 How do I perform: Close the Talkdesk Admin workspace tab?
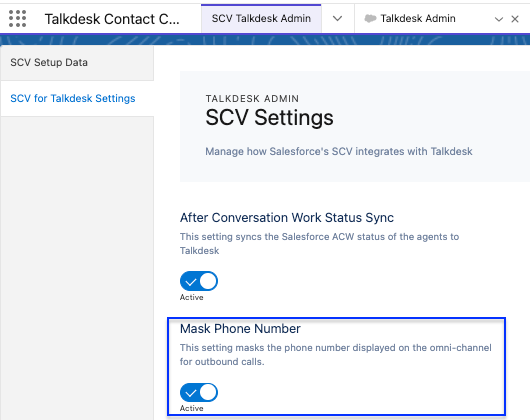[x=515, y=19]
